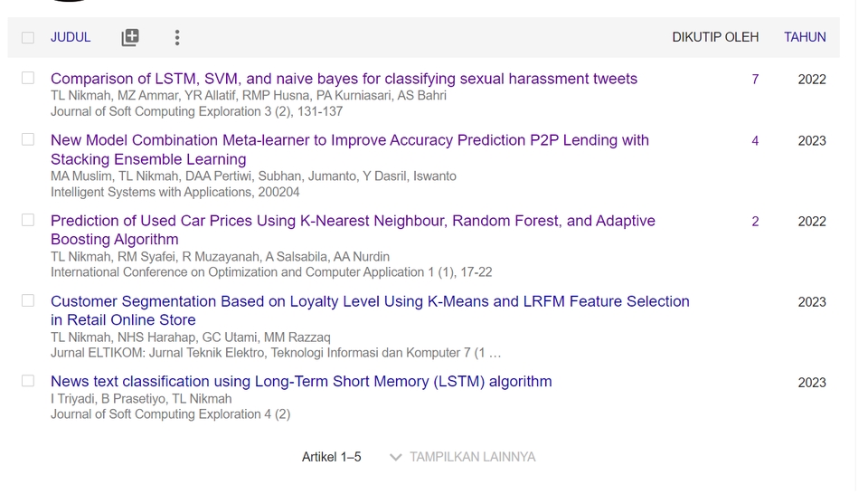Select the Customer Segmentation article checkbox
Screen dimensions: 868x494
pos(28,300)
